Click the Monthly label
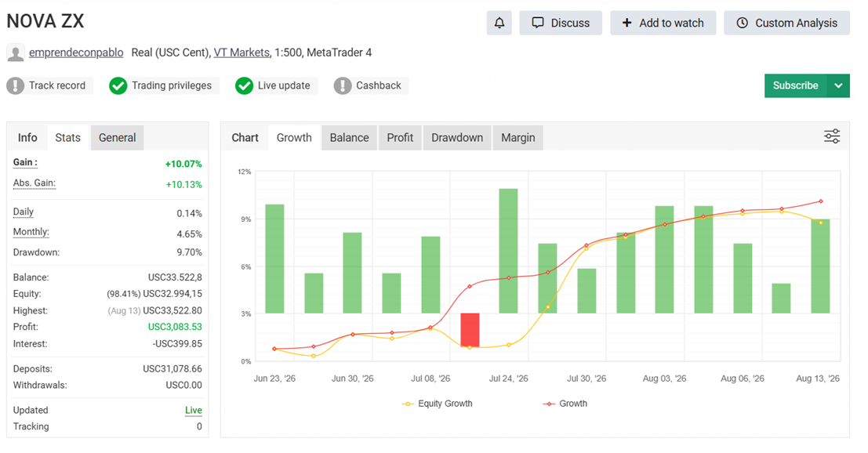868x453 pixels. click(31, 232)
